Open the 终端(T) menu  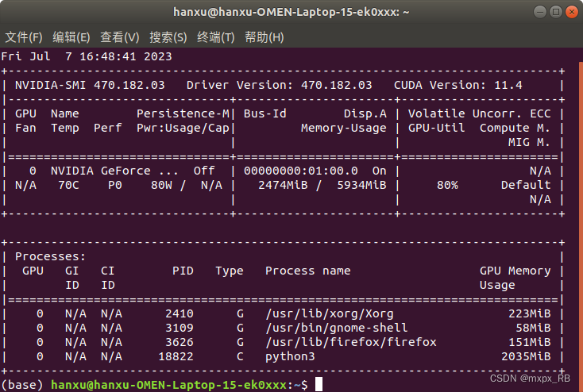(x=216, y=37)
